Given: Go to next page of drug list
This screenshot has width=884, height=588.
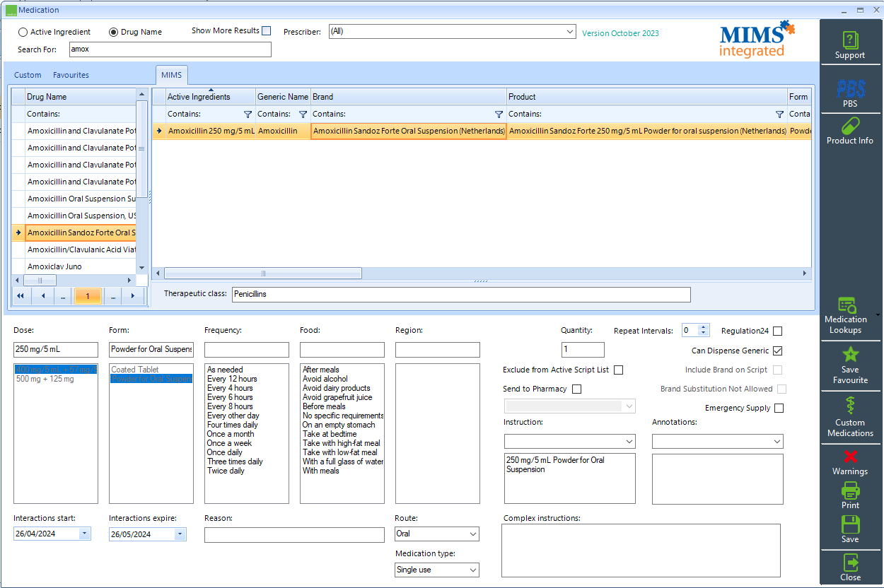Looking at the screenshot, I should click(x=132, y=296).
